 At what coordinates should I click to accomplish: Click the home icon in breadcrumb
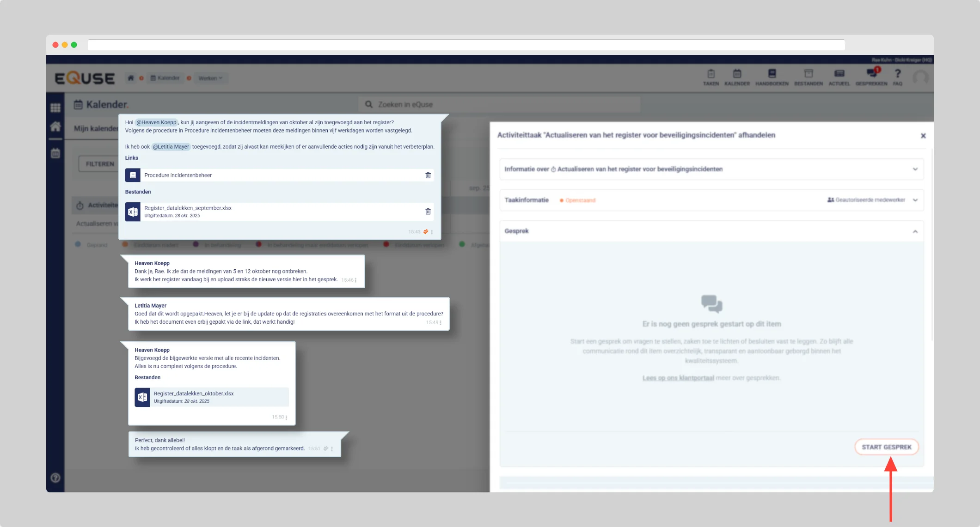click(x=131, y=78)
